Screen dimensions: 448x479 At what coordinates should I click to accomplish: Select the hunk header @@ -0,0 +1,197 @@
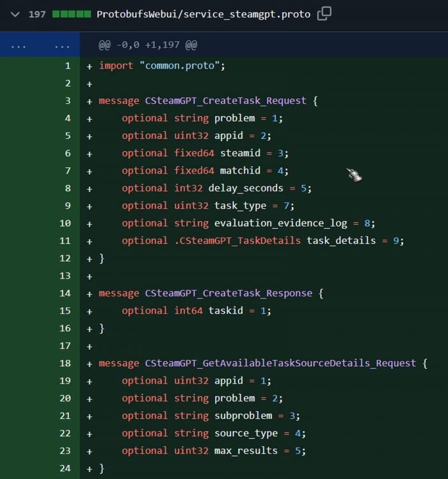[x=147, y=45]
